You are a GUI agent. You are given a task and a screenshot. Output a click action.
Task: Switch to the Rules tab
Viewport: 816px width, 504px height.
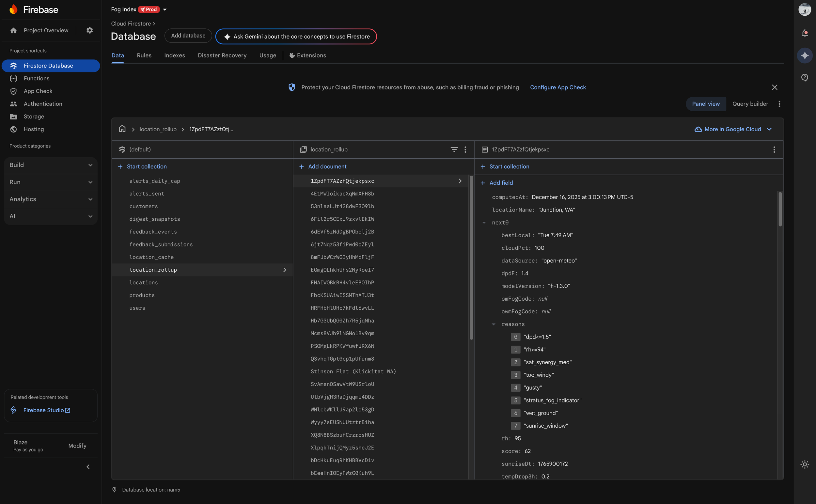pos(144,56)
